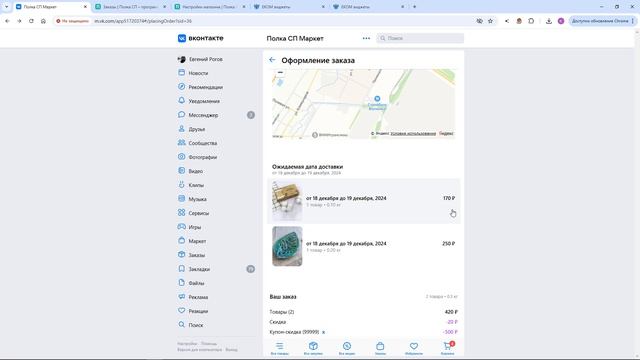
Task: Click the Файлы document icon
Action: 182,282
